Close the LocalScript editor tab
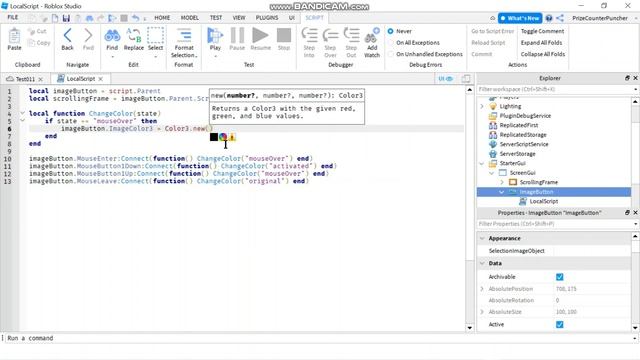The image size is (640, 360). (101, 79)
